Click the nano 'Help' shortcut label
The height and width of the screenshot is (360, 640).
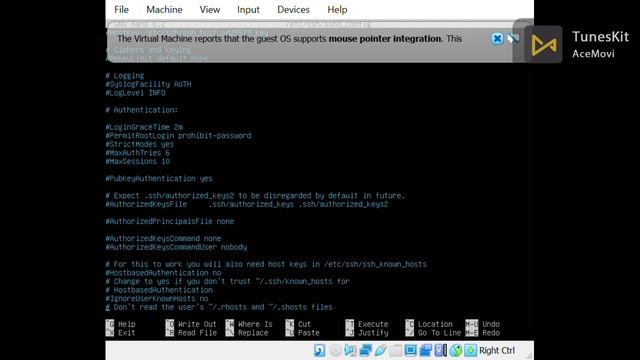(127, 324)
